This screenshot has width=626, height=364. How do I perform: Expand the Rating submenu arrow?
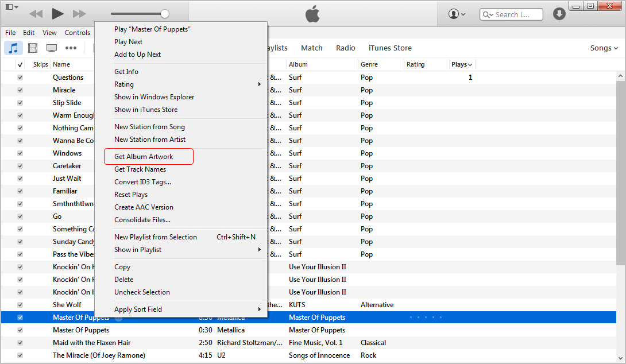260,84
